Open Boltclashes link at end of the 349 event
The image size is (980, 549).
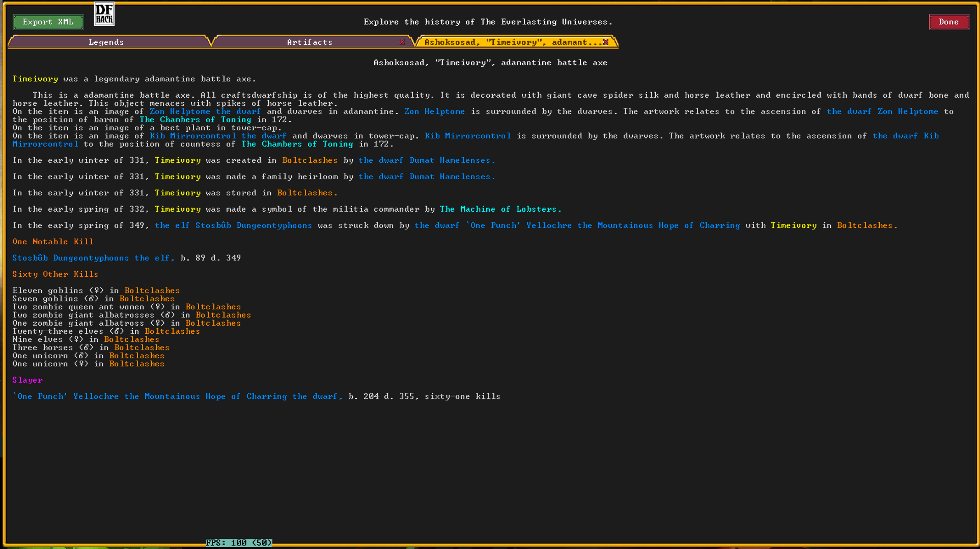point(867,225)
